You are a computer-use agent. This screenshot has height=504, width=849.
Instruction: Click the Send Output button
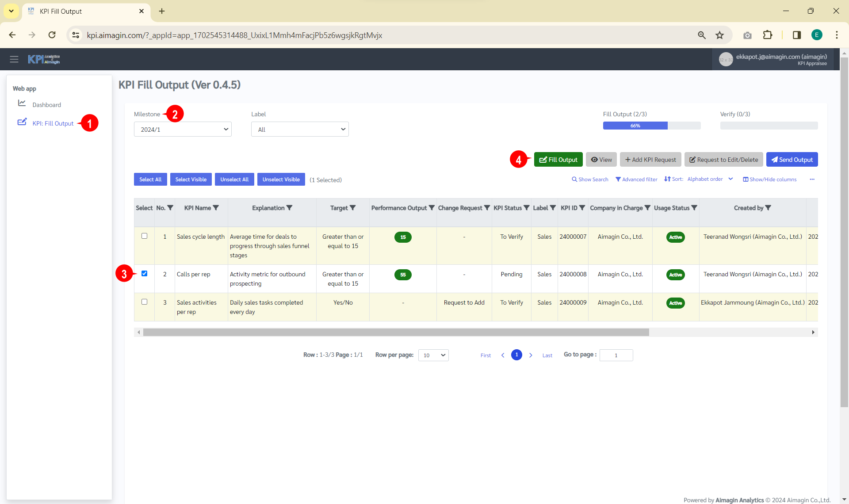click(792, 160)
